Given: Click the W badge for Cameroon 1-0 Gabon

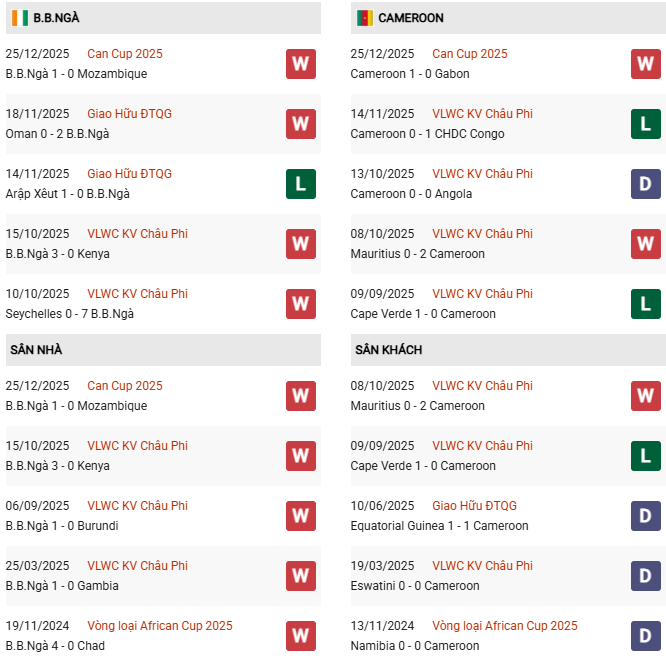Looking at the screenshot, I should click(x=645, y=64).
